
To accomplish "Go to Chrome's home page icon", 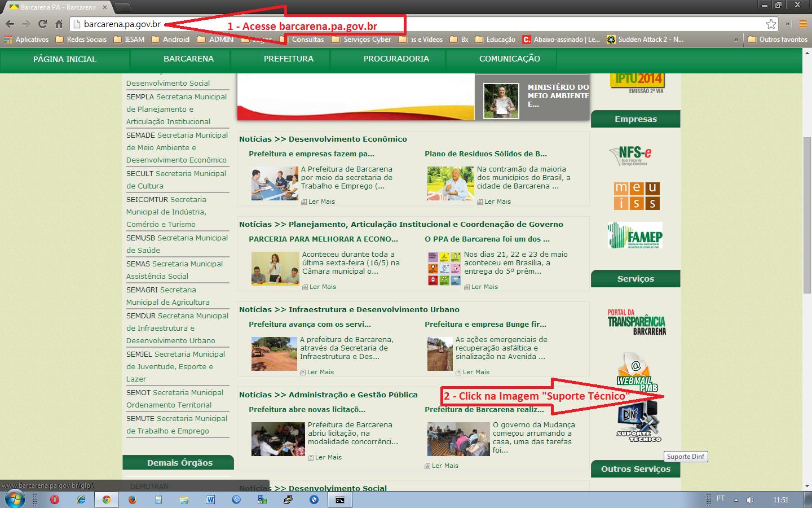I will (59, 24).
